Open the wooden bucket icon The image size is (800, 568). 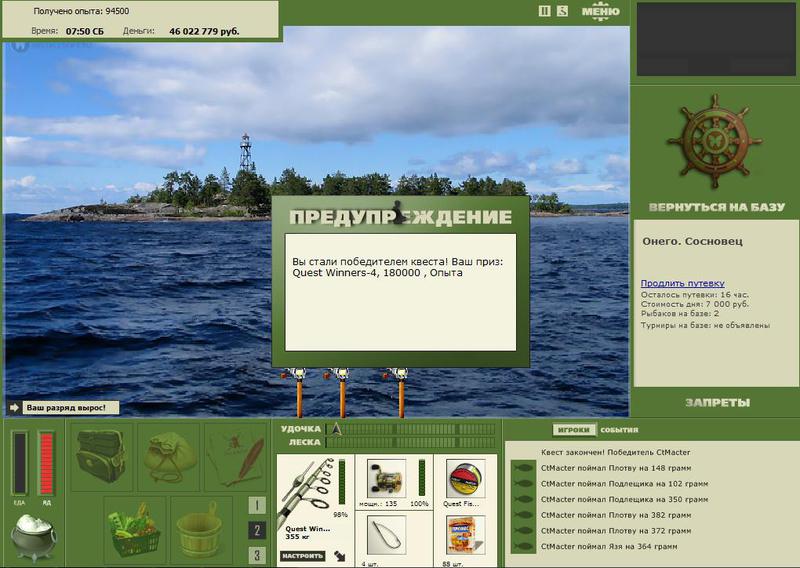tap(201, 530)
